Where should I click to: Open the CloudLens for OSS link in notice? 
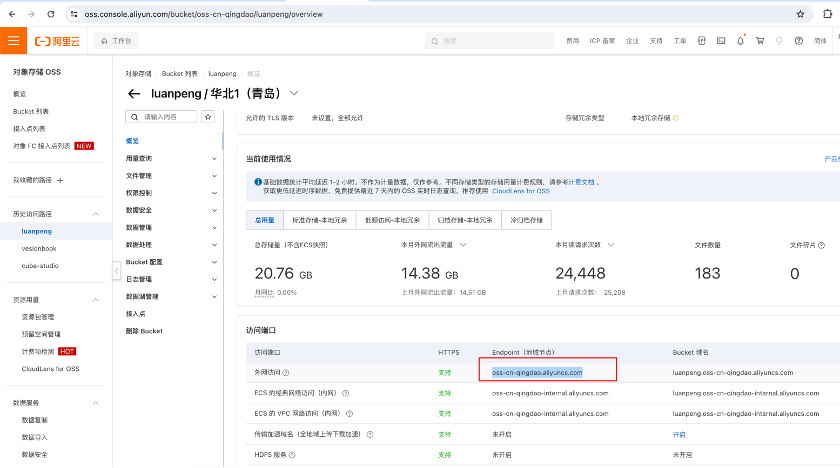click(x=521, y=191)
